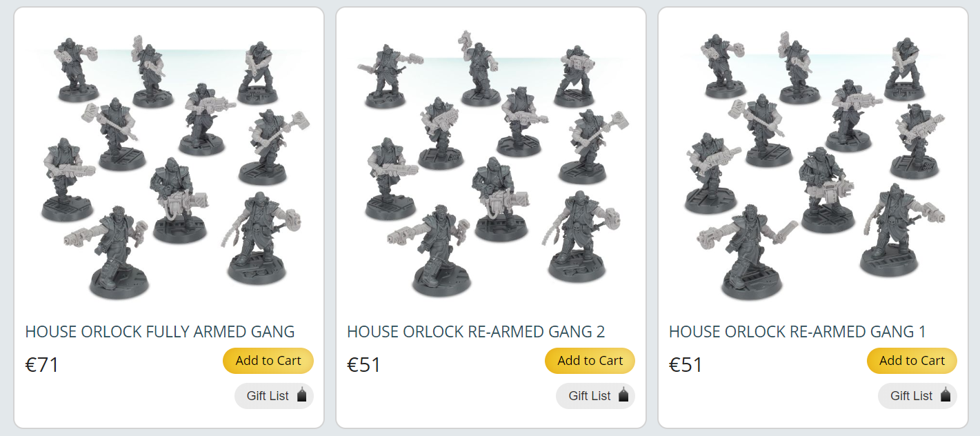Open the House Orlock Re-Armed Gang 2 title link
This screenshot has width=980, height=436.
tap(476, 332)
